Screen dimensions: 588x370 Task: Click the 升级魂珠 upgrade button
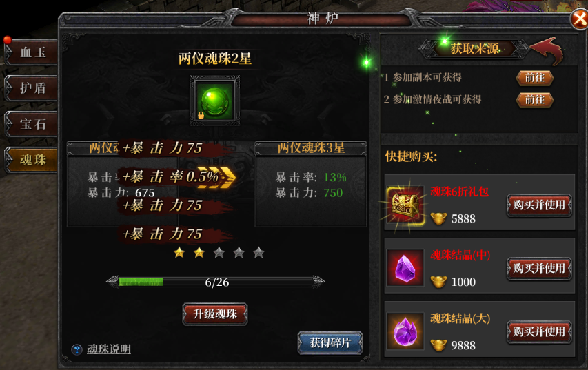click(x=215, y=314)
